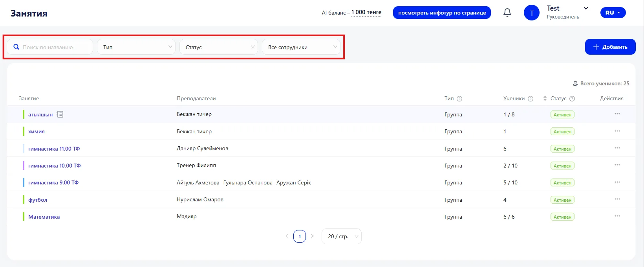Viewport: 644px width, 267px height.
Task: Open the Тип filter dropdown
Action: coord(136,47)
